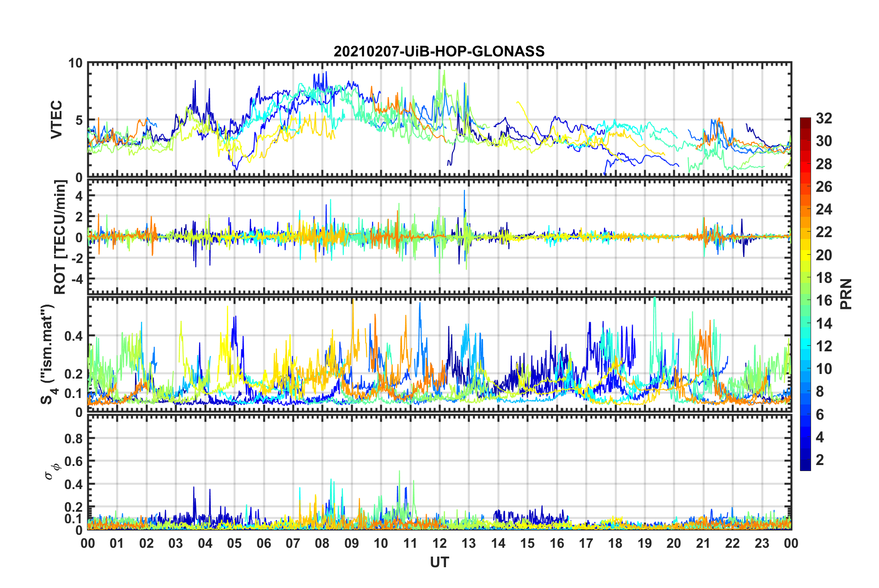Click the ROT [TECU/min] axis label
Image resolution: width=879 pixels, height=588 pixels.
(60, 237)
